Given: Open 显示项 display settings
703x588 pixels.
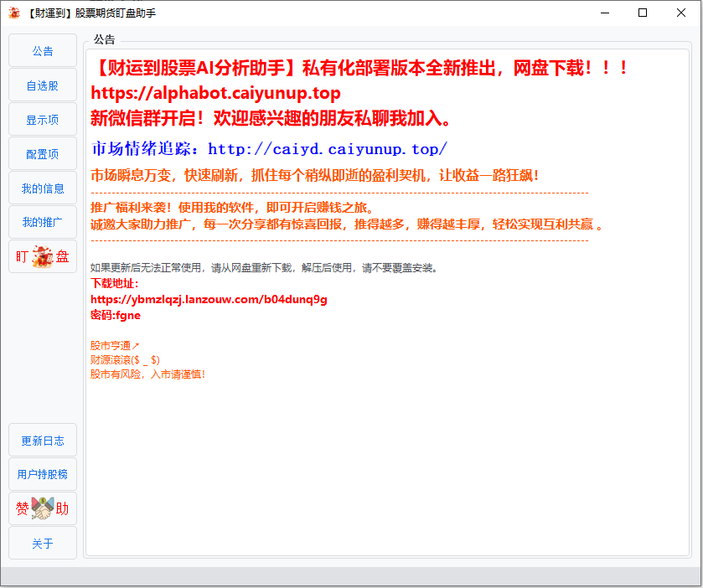Looking at the screenshot, I should click(42, 119).
